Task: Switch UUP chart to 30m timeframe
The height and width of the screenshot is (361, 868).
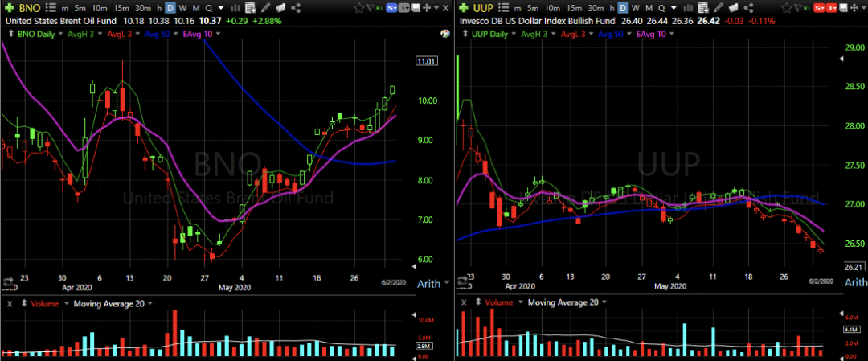Action: tap(596, 8)
